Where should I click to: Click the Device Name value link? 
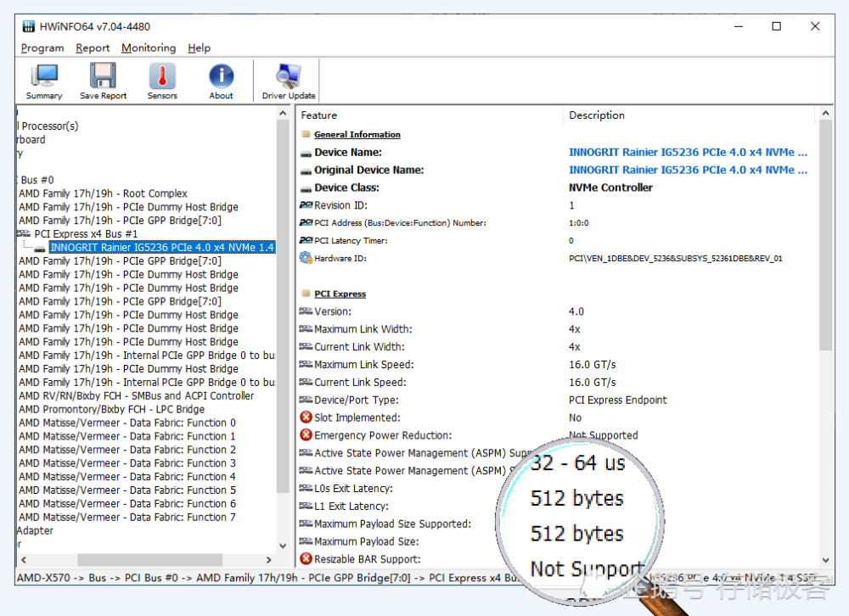coord(688,153)
